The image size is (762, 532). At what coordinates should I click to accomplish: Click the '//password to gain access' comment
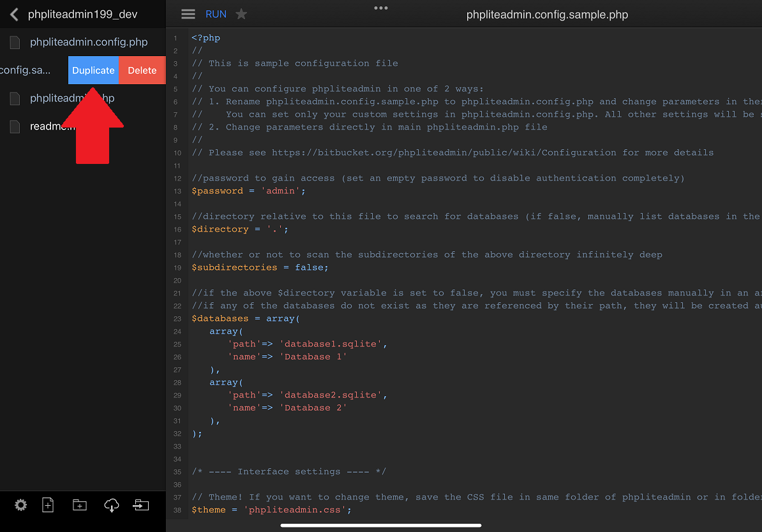tap(438, 179)
